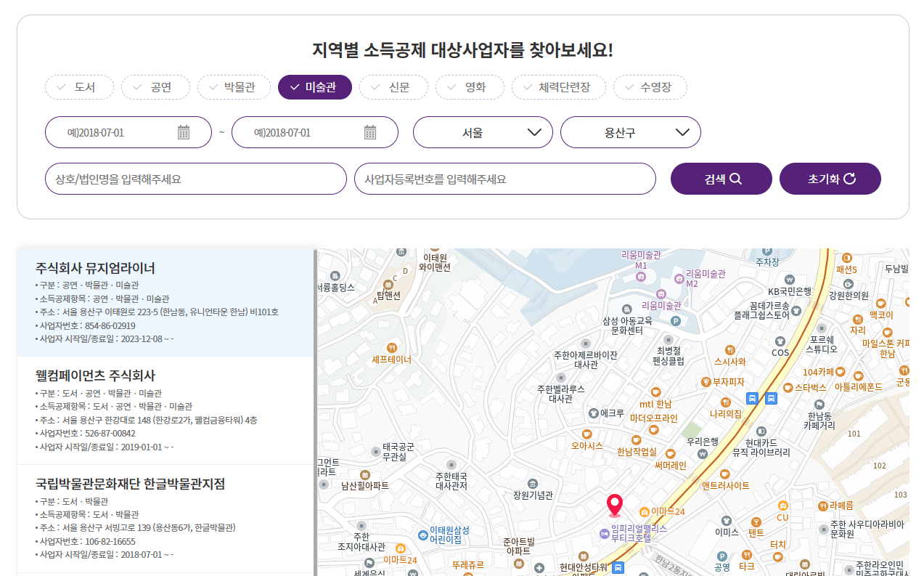Click the 104카페 cafe icon

tap(841, 372)
